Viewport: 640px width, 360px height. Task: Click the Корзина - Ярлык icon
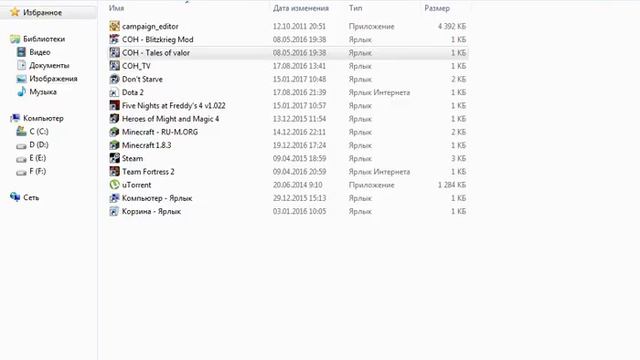114,211
